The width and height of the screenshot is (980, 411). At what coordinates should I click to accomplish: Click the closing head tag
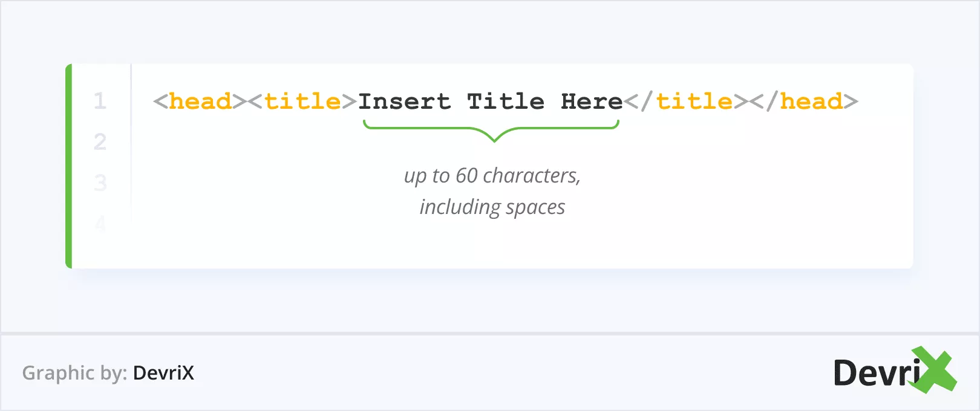(x=803, y=102)
